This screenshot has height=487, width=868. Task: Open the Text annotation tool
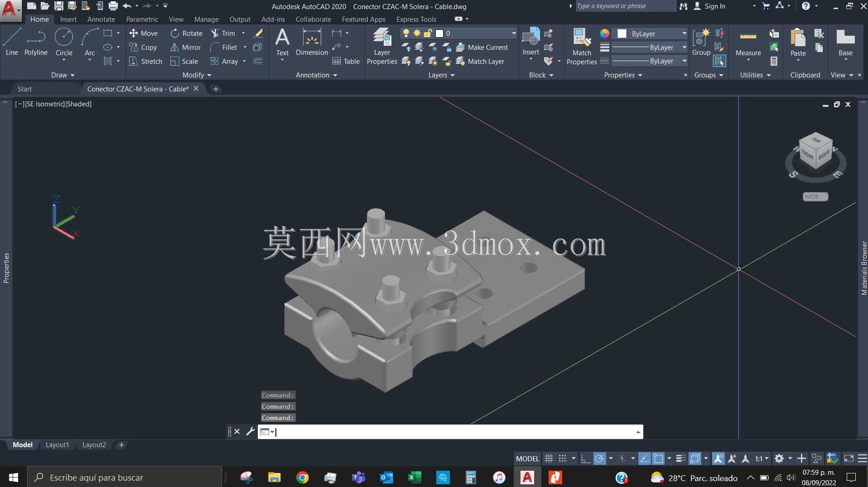282,42
